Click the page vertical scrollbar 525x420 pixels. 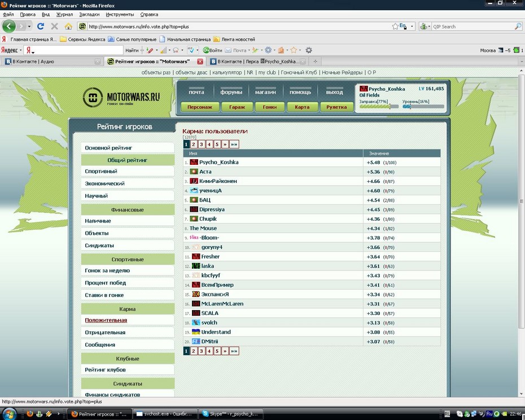tap(521, 201)
